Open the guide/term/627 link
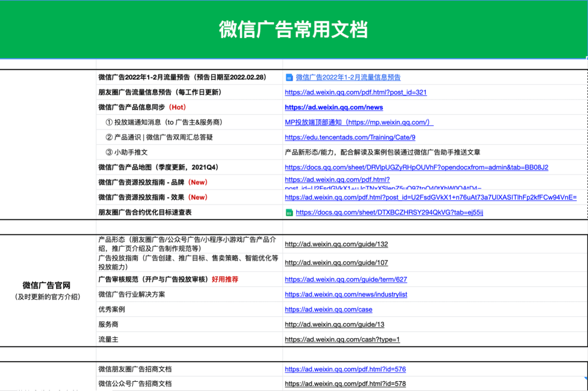The image size is (588, 391). coord(346,279)
